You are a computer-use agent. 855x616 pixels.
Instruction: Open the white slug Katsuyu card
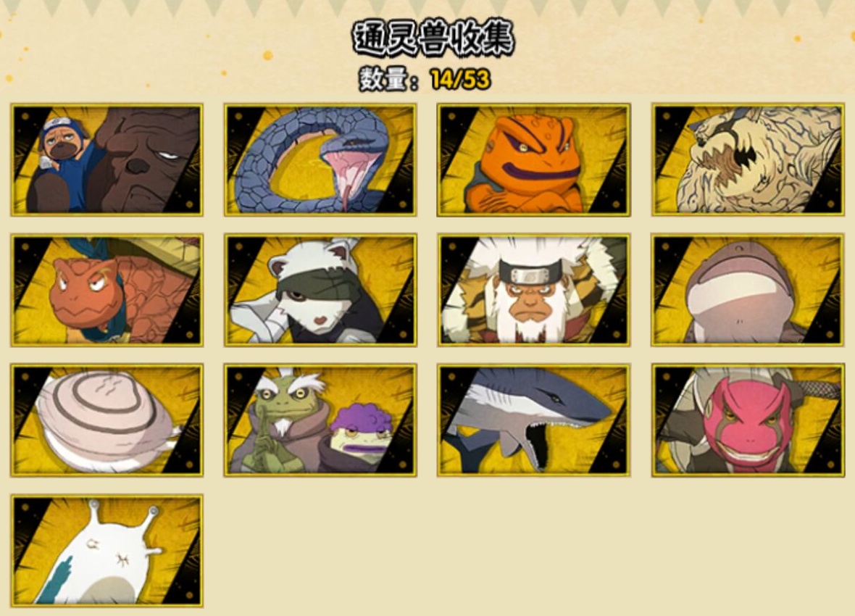point(107,551)
